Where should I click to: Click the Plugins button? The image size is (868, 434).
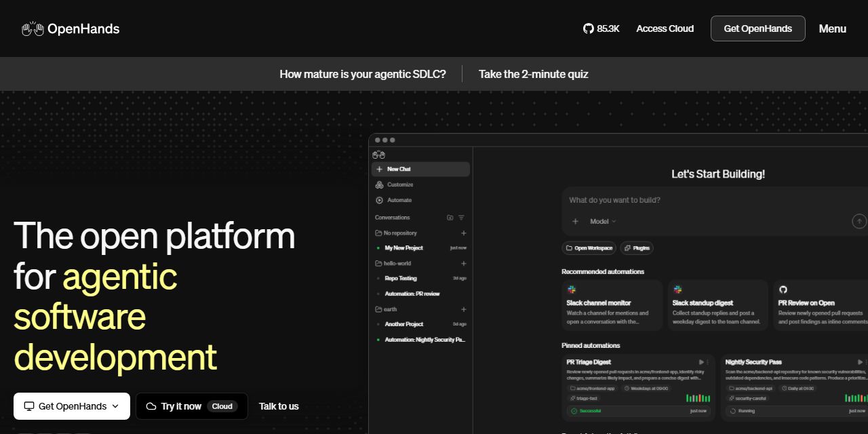(x=637, y=248)
